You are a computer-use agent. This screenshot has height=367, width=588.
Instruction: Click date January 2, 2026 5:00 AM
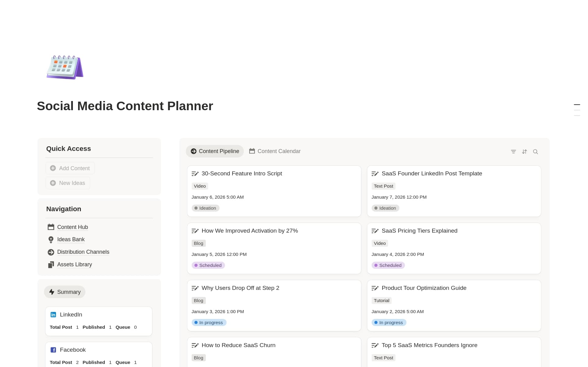coord(398,312)
